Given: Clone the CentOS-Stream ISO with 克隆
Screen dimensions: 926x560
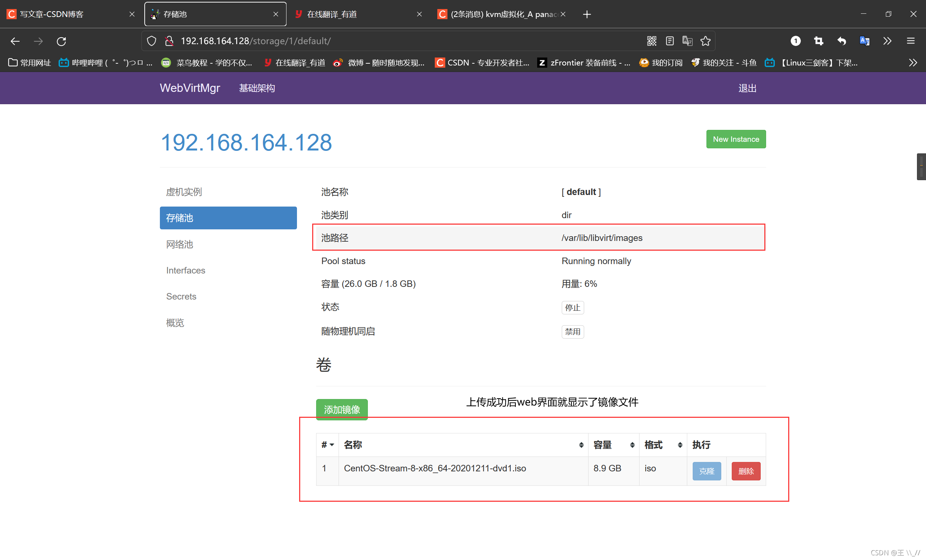Looking at the screenshot, I should 706,471.
